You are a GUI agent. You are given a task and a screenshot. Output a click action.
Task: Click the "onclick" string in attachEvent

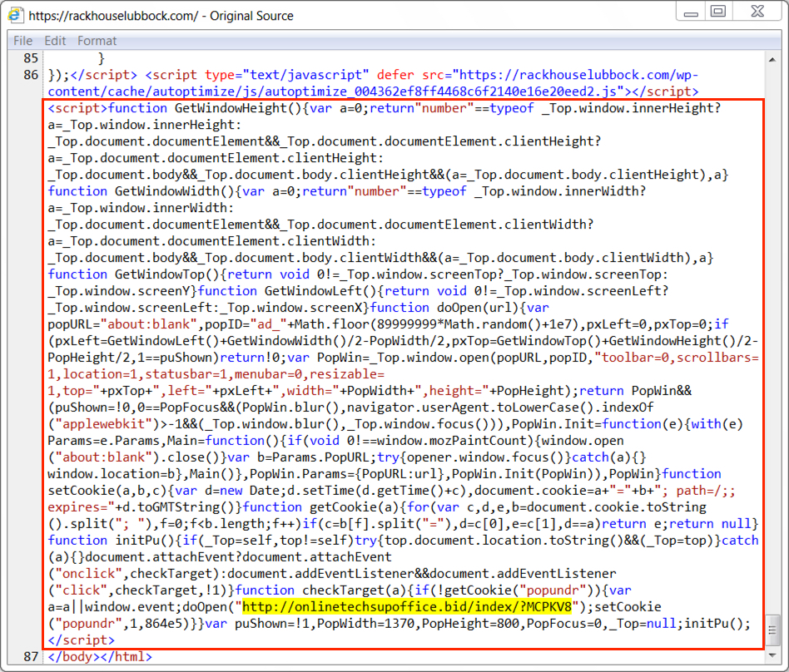(88, 573)
